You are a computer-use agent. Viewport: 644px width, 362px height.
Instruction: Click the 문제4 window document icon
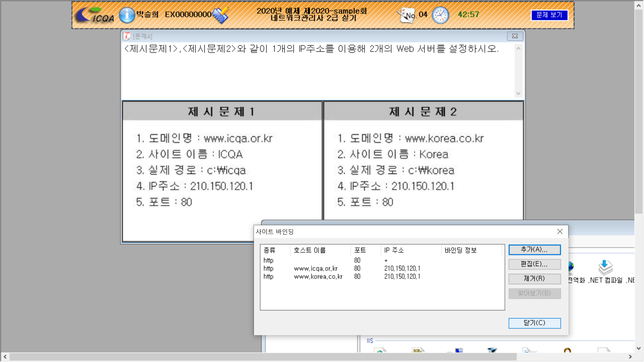click(127, 36)
